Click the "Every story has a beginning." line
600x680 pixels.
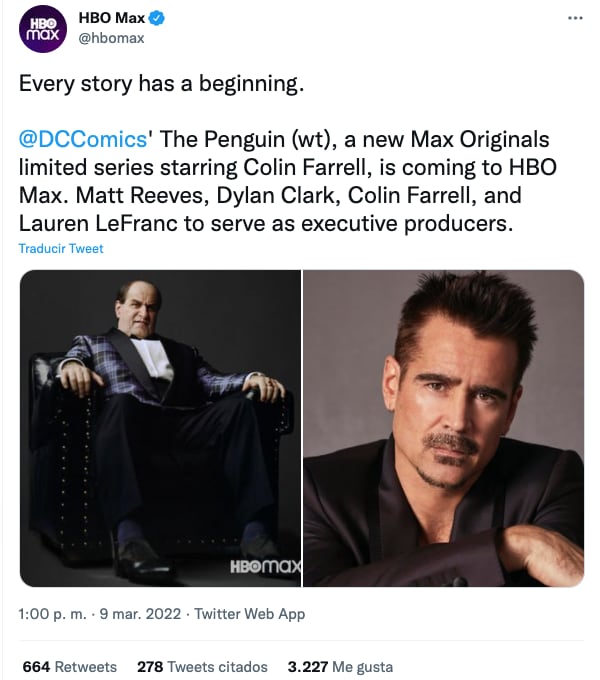(x=161, y=84)
